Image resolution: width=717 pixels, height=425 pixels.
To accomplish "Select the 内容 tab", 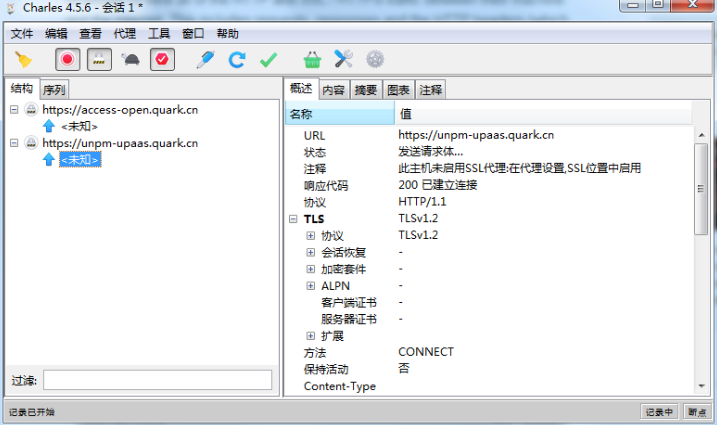I will 333,90.
